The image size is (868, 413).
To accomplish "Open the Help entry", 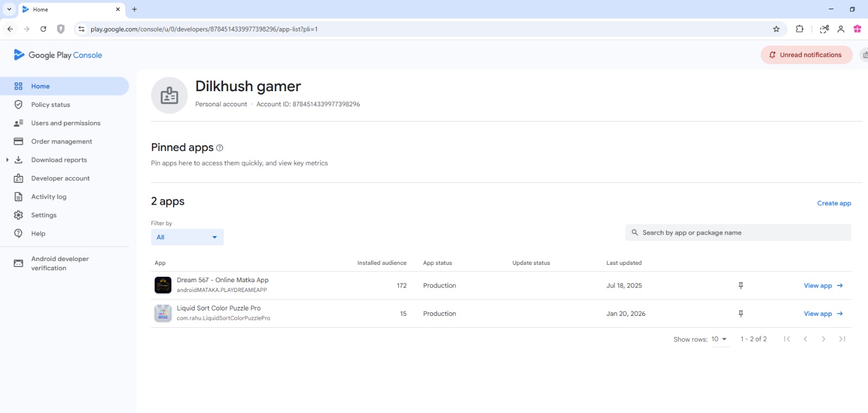I will tap(38, 234).
